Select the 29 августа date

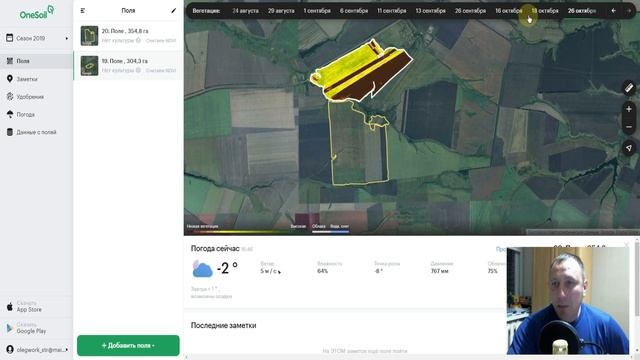pos(281,11)
